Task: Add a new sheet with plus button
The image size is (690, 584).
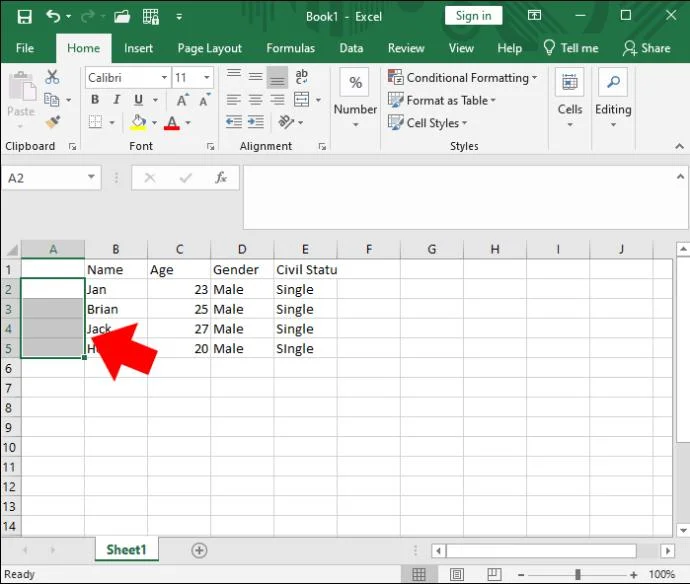Action: pos(199,550)
